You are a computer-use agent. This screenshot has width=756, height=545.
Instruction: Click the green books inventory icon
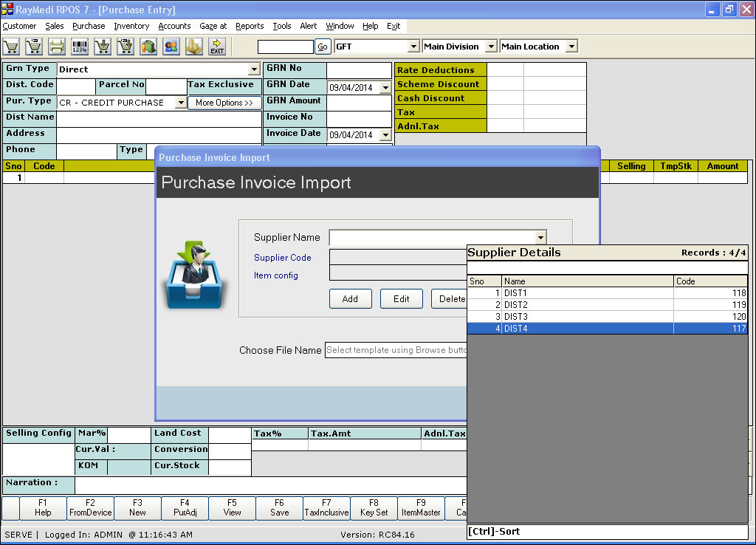pyautogui.click(x=148, y=47)
